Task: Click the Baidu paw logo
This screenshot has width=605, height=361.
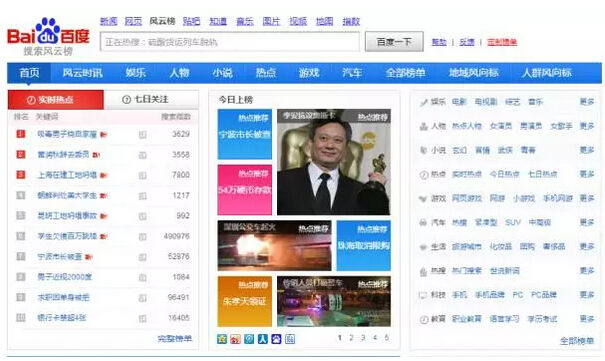Action: (x=48, y=31)
